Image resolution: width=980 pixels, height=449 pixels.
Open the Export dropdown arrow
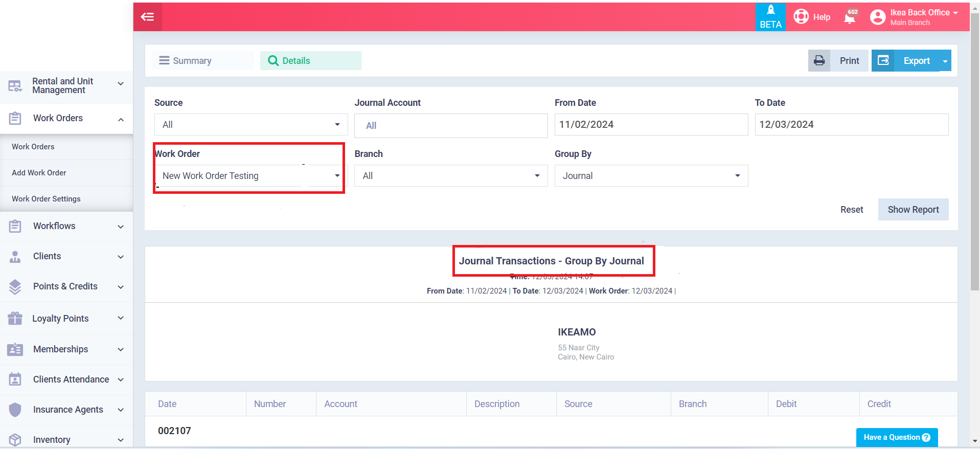pyautogui.click(x=945, y=61)
